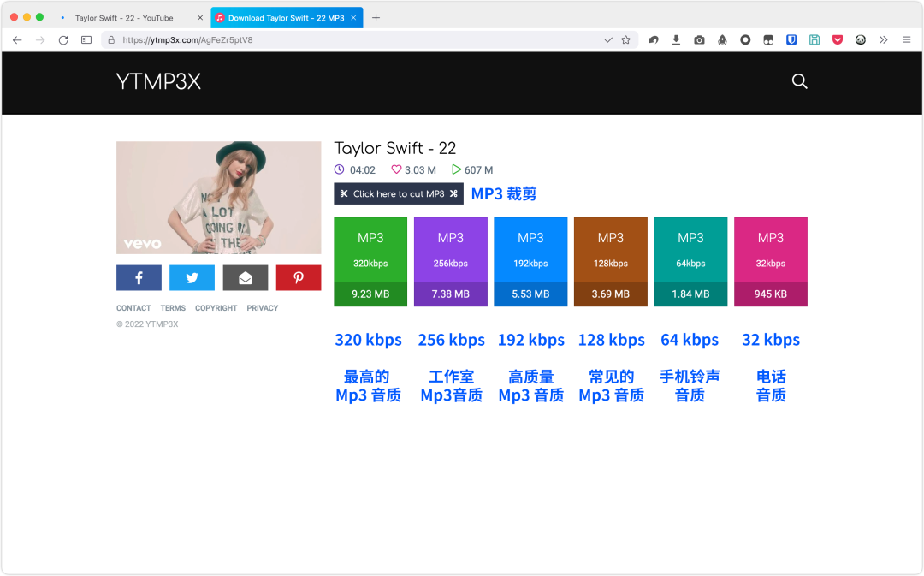Click the 3.03 M likes heart icon
This screenshot has height=576, width=924.
click(396, 169)
